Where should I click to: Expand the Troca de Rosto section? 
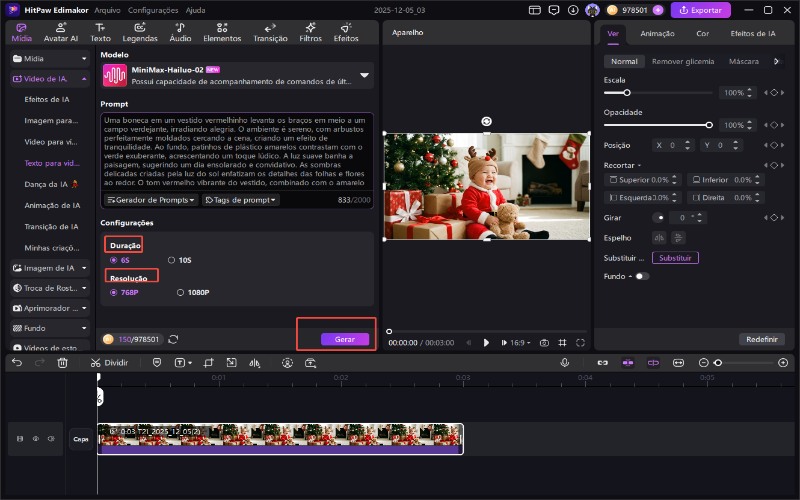[49, 288]
